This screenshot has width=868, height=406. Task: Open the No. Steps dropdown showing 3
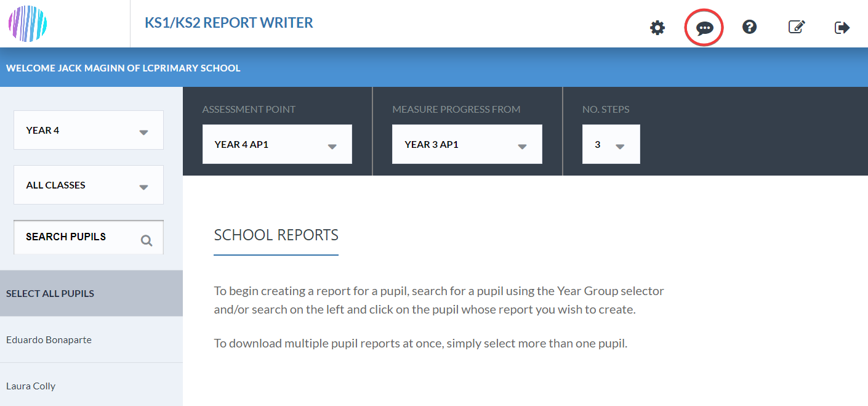[611, 144]
